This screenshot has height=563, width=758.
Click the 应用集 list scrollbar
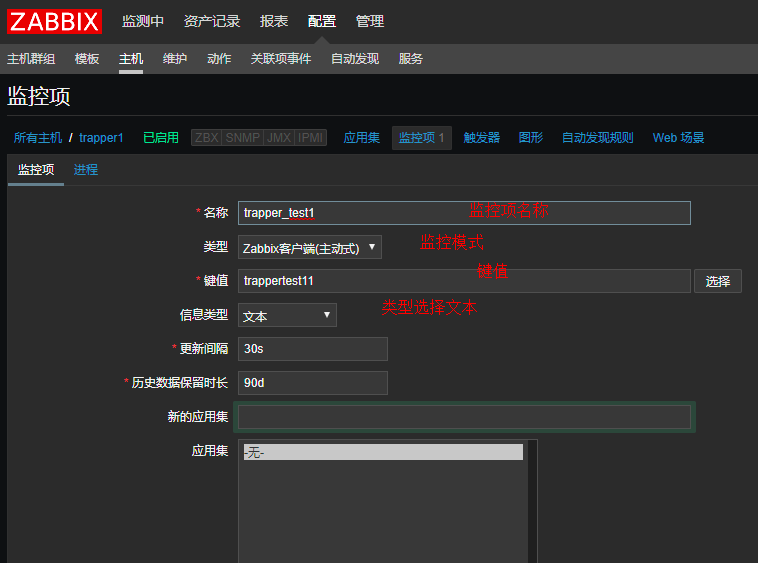[533, 501]
